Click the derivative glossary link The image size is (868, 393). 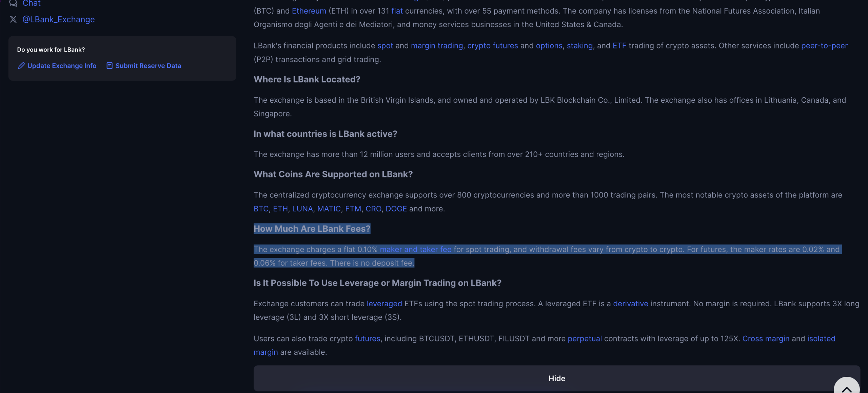[630, 304]
